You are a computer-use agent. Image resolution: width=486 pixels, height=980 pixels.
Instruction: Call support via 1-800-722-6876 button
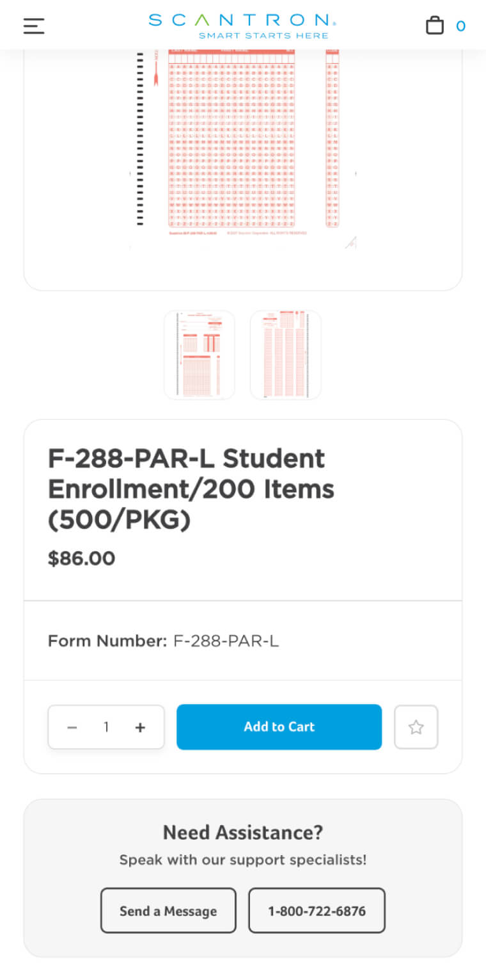[317, 910]
